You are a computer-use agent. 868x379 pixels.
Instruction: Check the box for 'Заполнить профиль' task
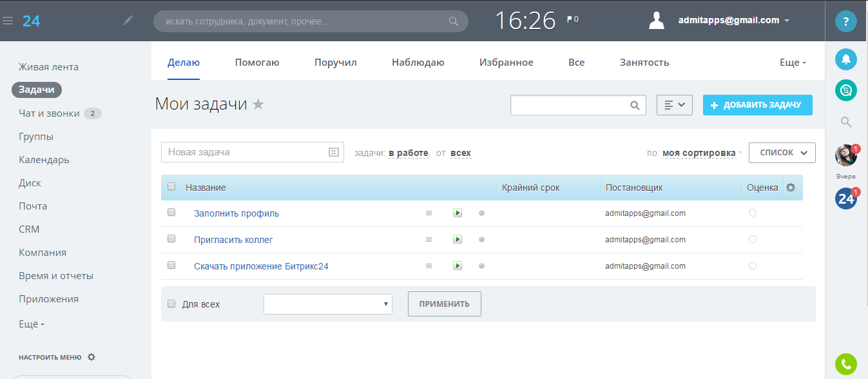[x=171, y=212]
